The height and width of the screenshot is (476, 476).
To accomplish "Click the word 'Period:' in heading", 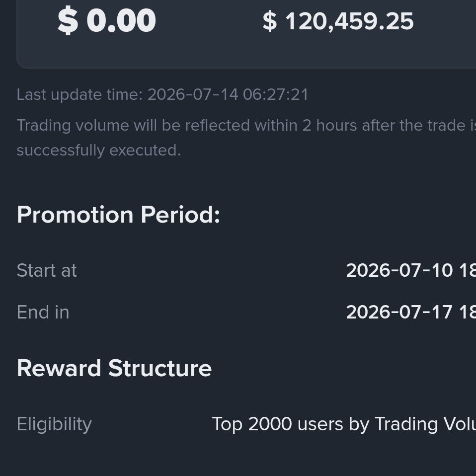I will (x=181, y=215).
